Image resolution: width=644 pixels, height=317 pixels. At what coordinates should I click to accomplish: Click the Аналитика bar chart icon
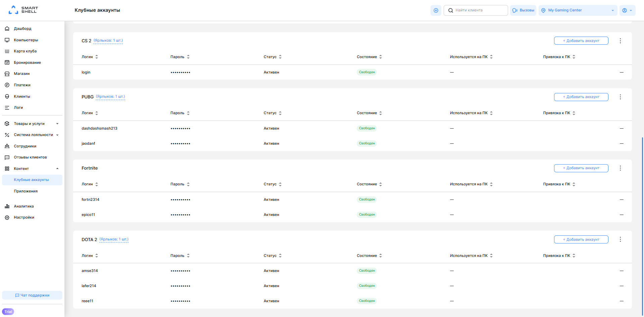[x=7, y=206]
